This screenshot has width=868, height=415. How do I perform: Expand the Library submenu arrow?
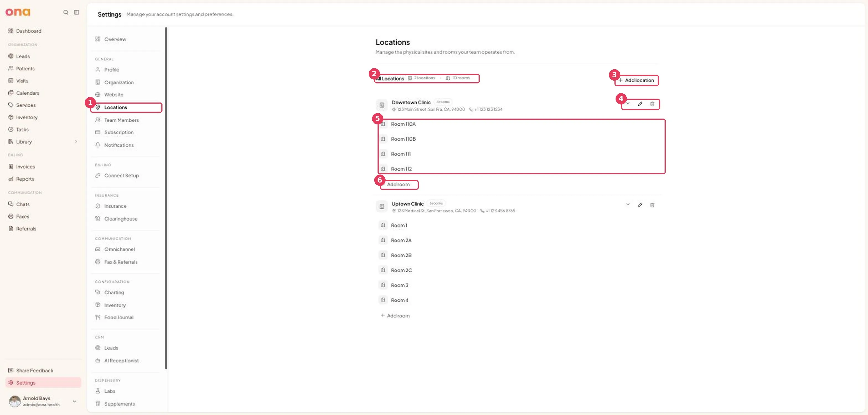(x=76, y=142)
